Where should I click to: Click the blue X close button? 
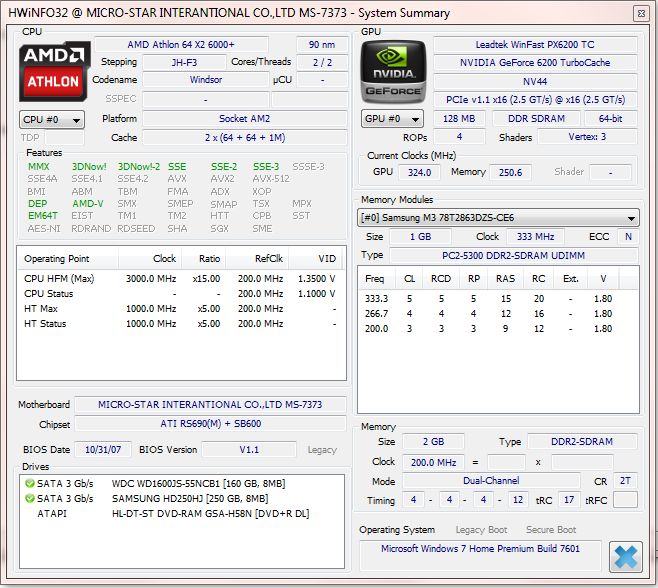pyautogui.click(x=626, y=557)
